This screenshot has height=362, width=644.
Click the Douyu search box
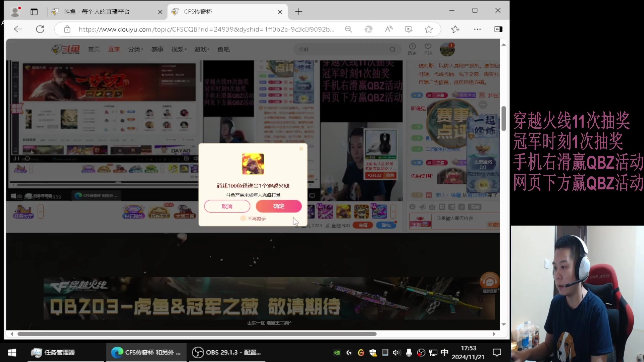342,49
